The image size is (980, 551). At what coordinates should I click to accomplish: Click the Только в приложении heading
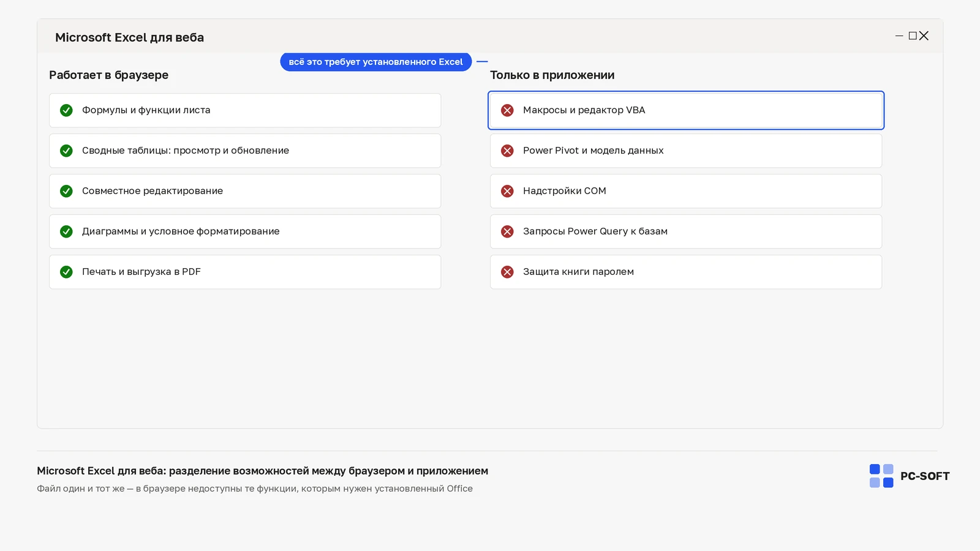[552, 75]
